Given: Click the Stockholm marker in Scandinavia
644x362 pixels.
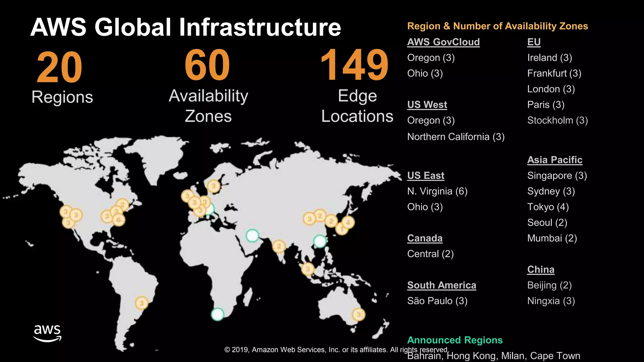Looking at the screenshot, I should (214, 186).
